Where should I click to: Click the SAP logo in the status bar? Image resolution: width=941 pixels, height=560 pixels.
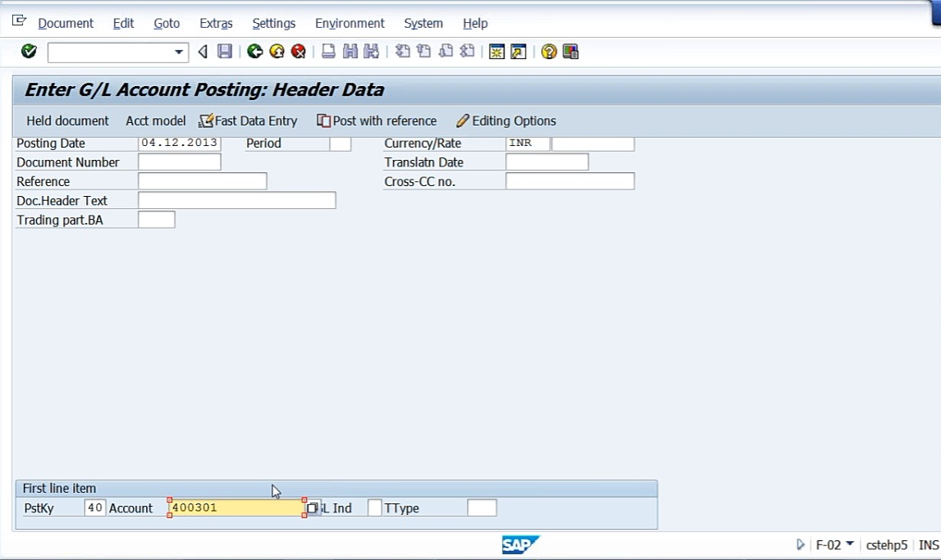tap(520, 544)
